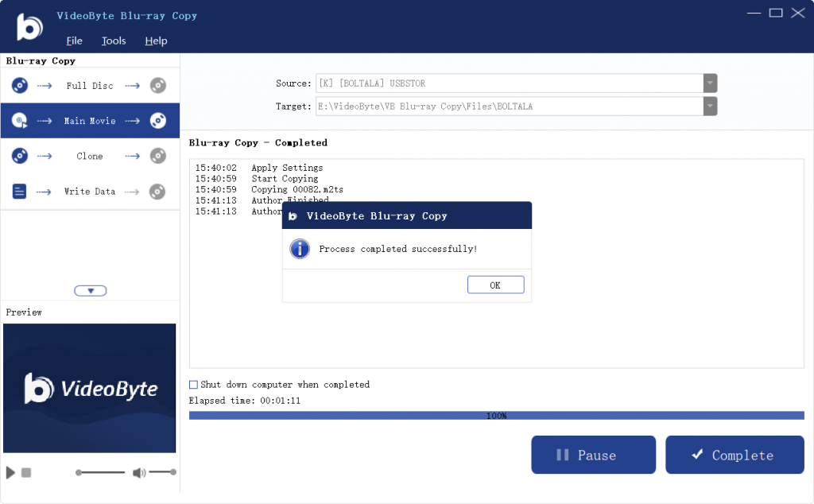The width and height of the screenshot is (814, 504).
Task: Mute the preview volume speaker icon
Action: click(x=139, y=472)
